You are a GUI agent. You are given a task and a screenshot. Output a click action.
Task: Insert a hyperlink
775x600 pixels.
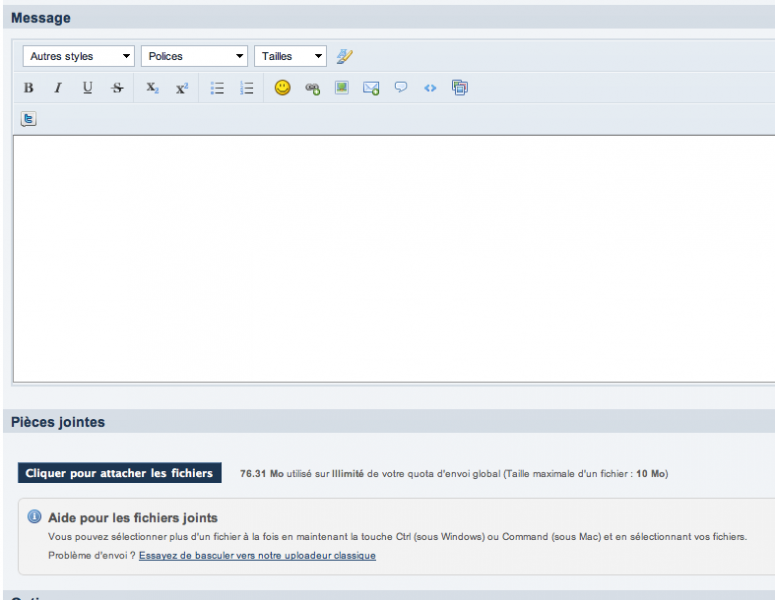click(x=312, y=88)
